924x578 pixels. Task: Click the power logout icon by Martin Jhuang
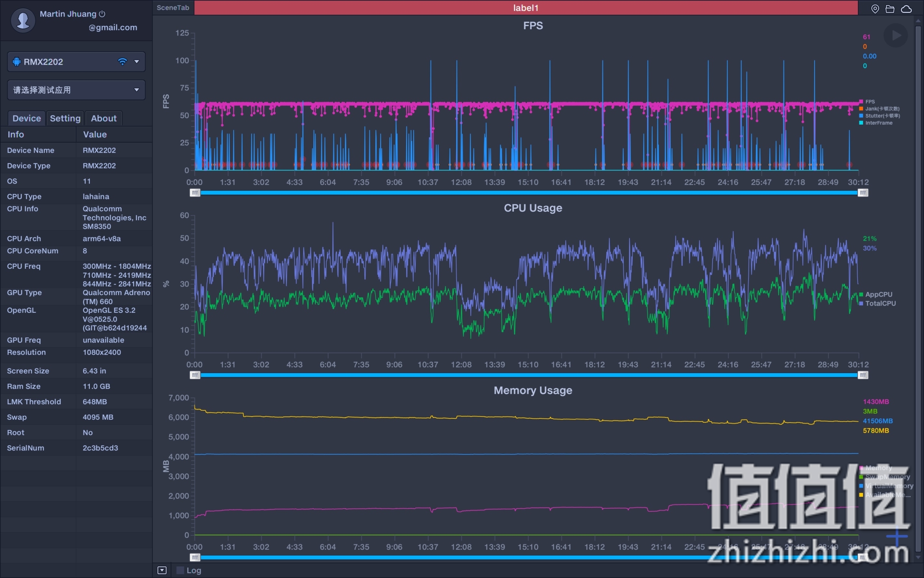102,14
